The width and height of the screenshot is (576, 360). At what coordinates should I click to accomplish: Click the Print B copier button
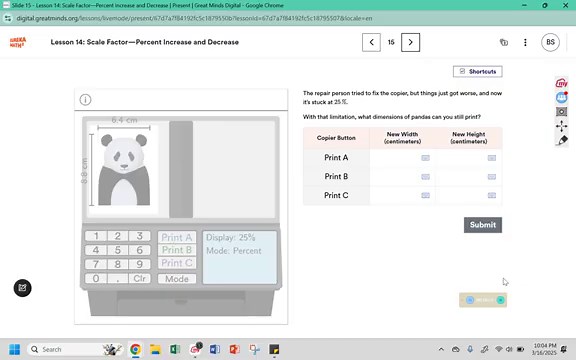click(x=177, y=250)
